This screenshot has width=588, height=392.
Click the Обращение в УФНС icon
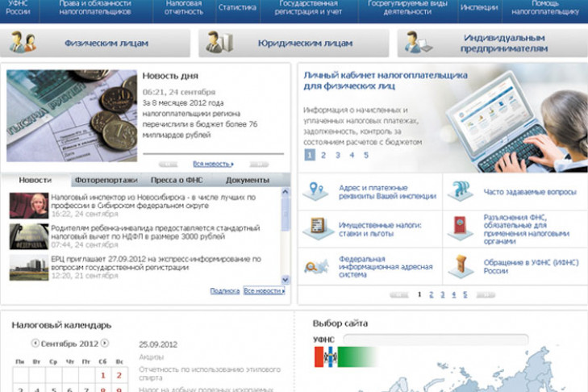pyautogui.click(x=461, y=265)
